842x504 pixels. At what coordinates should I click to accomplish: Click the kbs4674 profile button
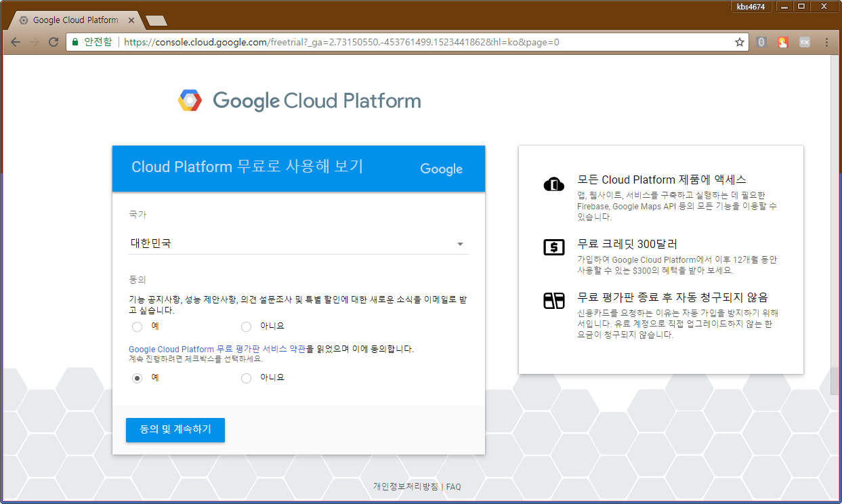(x=751, y=7)
